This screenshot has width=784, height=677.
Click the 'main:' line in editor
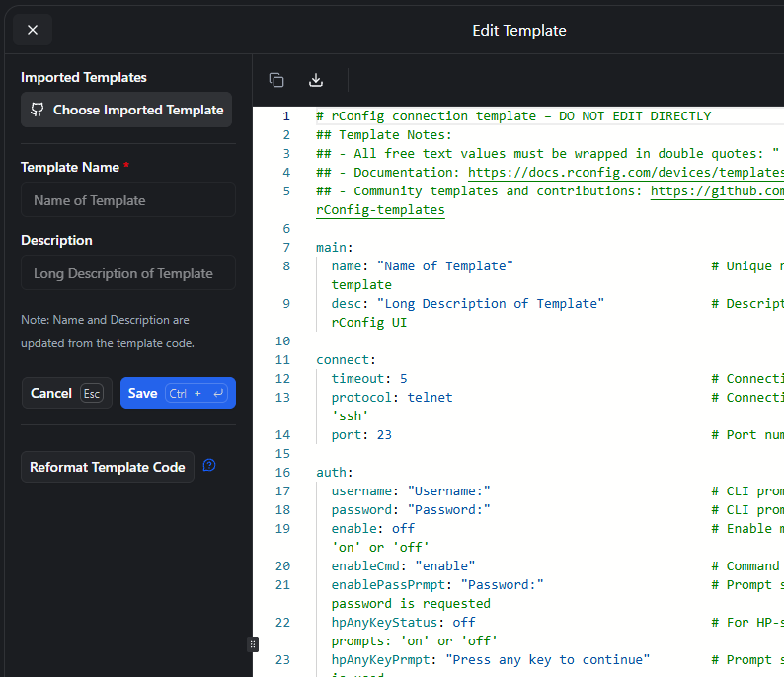[x=335, y=248]
